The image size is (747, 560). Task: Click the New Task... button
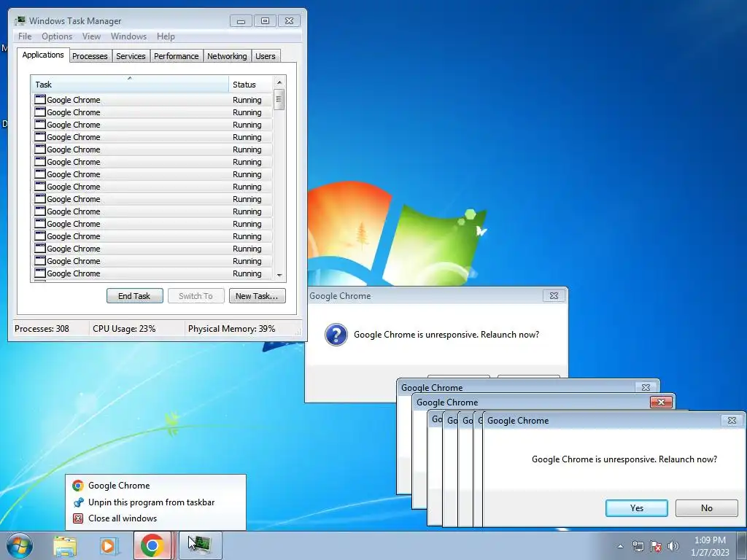pyautogui.click(x=258, y=296)
